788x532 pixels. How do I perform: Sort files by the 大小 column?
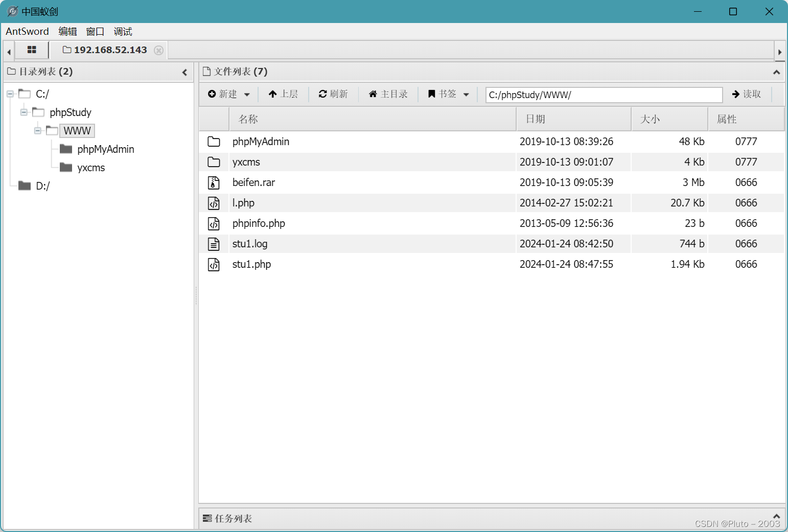coord(670,119)
